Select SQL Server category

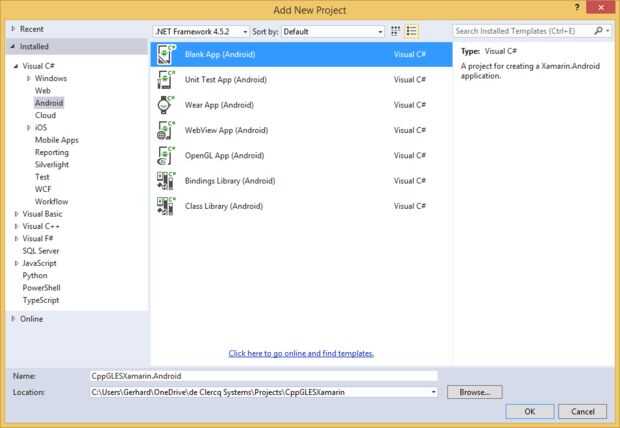[x=41, y=251]
